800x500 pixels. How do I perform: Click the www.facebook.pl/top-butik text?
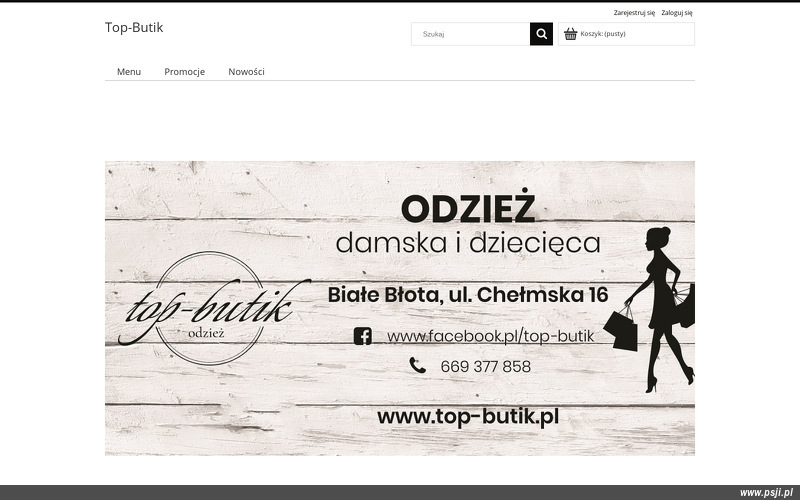[x=490, y=336]
